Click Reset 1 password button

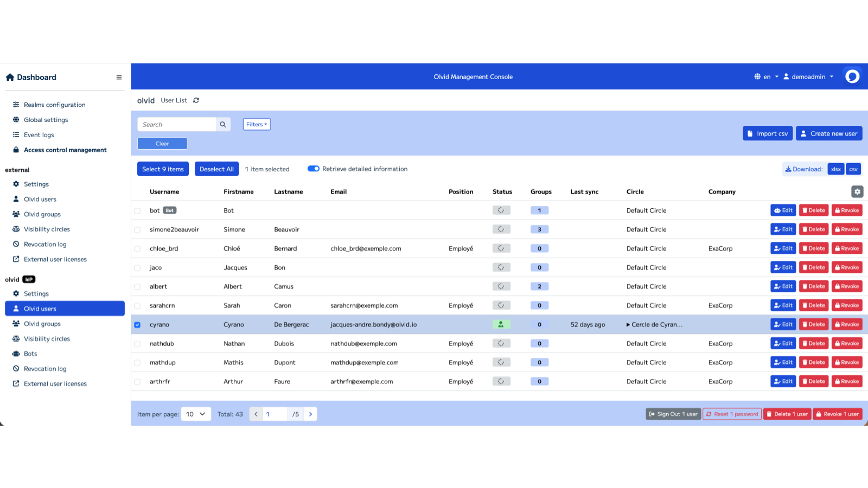(x=732, y=414)
